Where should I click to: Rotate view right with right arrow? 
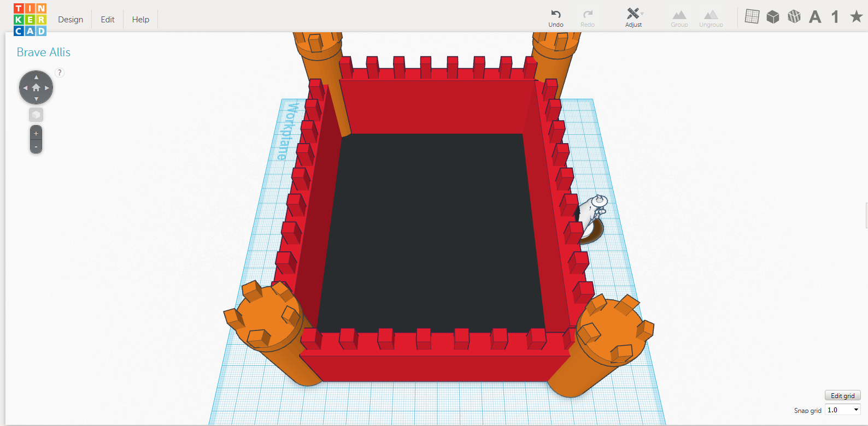pyautogui.click(x=47, y=88)
